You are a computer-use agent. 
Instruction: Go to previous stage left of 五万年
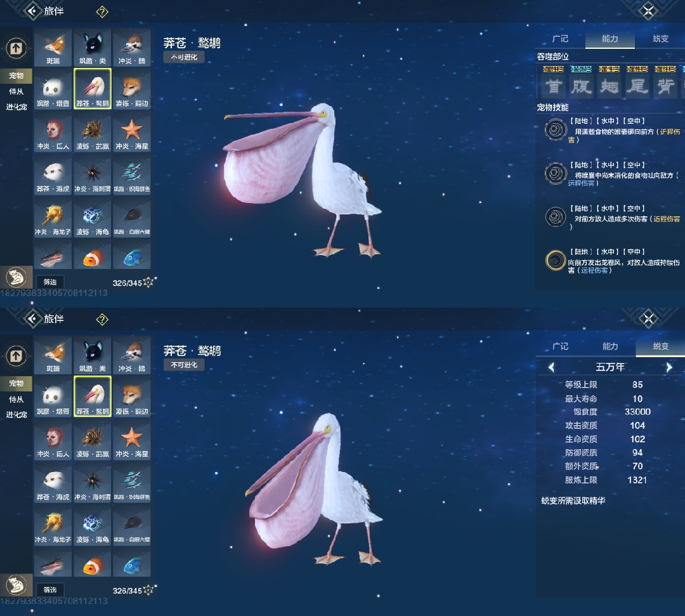551,367
